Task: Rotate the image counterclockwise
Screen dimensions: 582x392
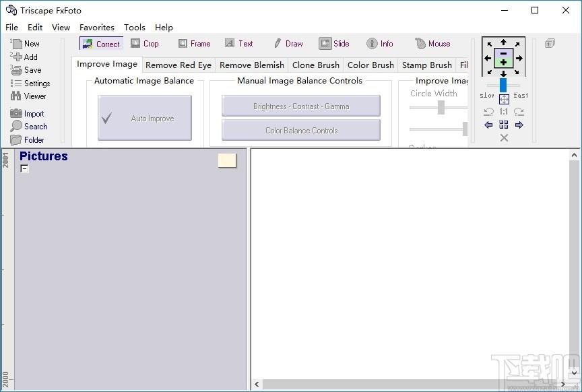Action: pos(488,111)
